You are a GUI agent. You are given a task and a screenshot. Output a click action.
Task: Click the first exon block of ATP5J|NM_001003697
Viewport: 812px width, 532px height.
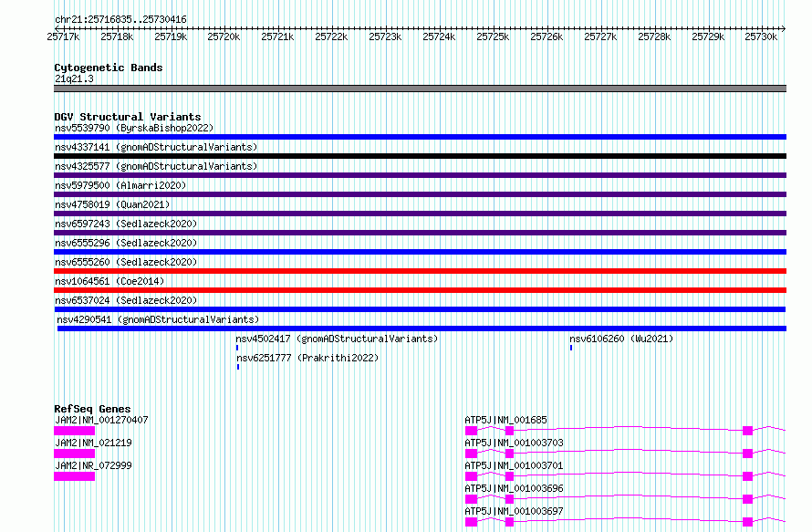(x=472, y=522)
